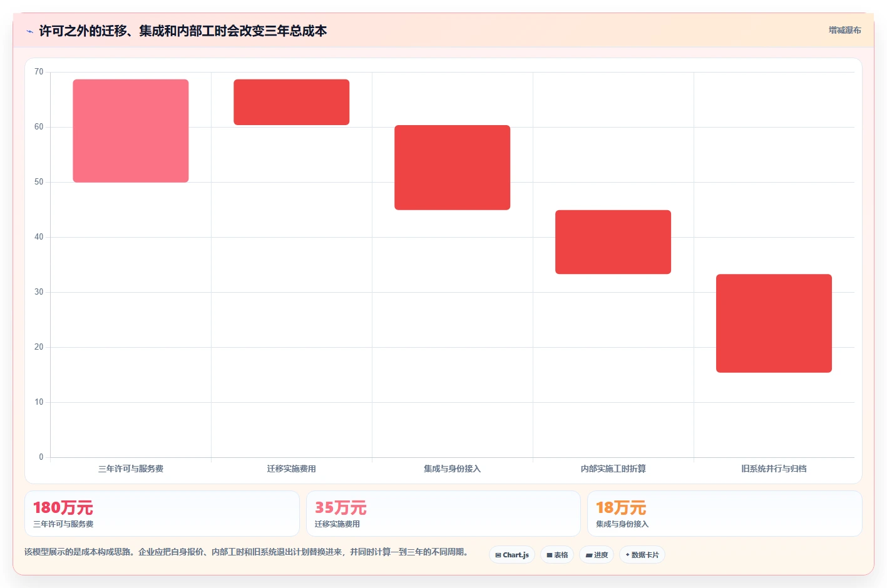Click the y-axis value 30
This screenshot has width=887, height=588.
click(x=39, y=292)
